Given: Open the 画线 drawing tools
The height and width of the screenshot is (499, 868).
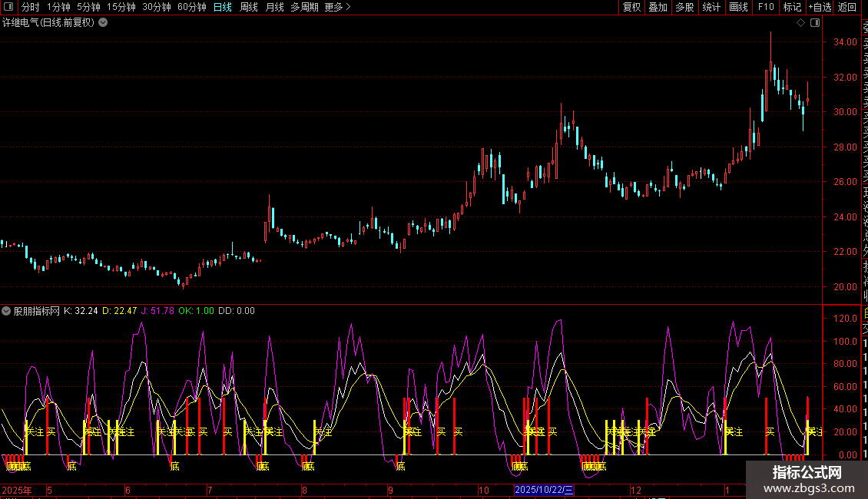Looking at the screenshot, I should pos(738,7).
